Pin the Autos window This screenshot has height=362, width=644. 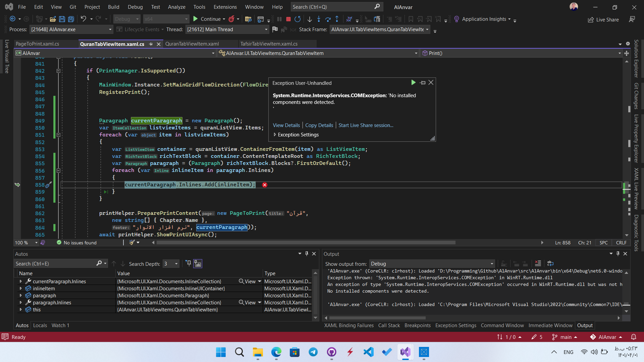tap(306, 254)
